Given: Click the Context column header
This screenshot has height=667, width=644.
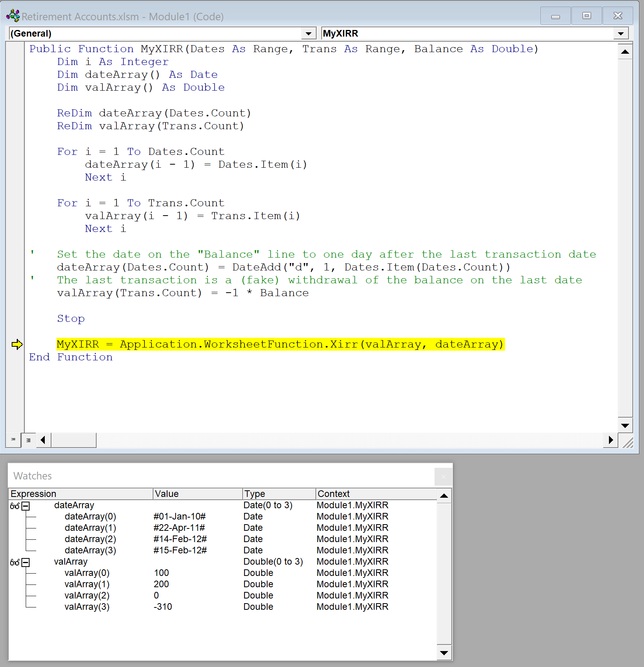Looking at the screenshot, I should coord(376,494).
